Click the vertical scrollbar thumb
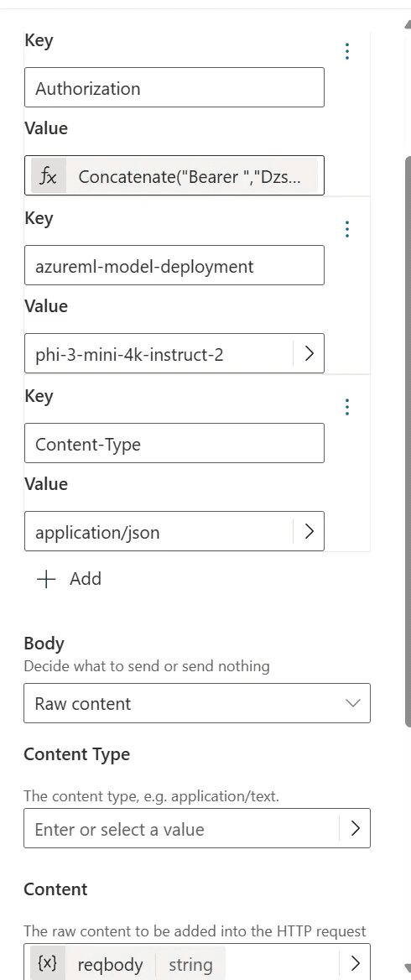Screen dimensions: 411x980 coord(408,442)
